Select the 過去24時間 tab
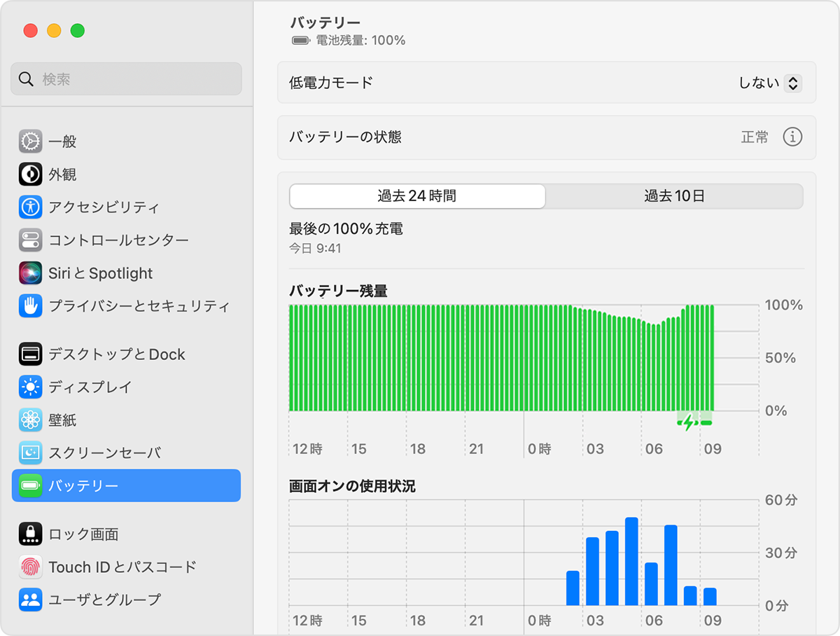This screenshot has width=840, height=636. (x=416, y=196)
